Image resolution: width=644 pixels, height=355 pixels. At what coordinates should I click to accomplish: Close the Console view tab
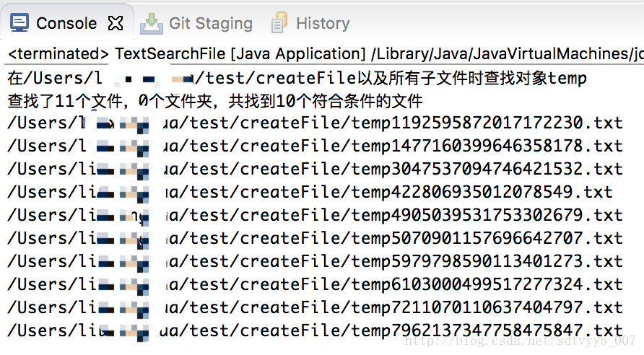(116, 23)
